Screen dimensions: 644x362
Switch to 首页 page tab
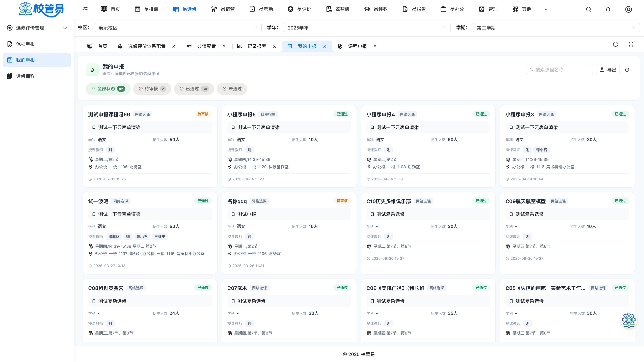pos(97,46)
